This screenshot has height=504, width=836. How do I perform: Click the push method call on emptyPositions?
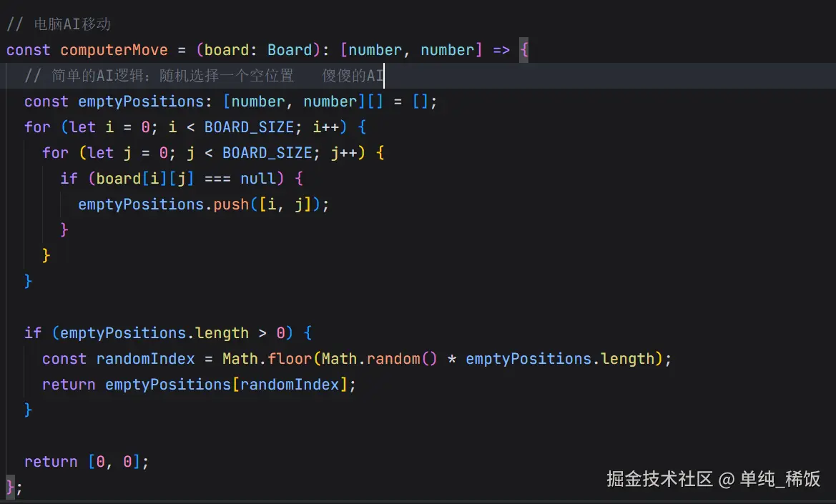(231, 204)
